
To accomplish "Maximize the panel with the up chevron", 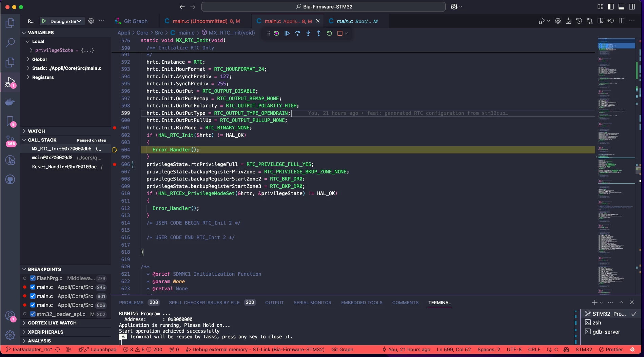I will (621, 302).
